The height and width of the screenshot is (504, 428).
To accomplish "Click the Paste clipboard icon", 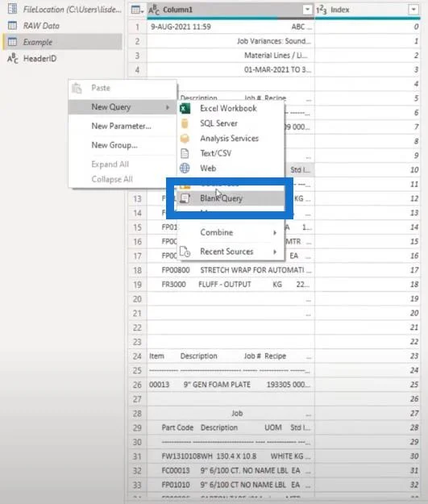I will click(77, 88).
